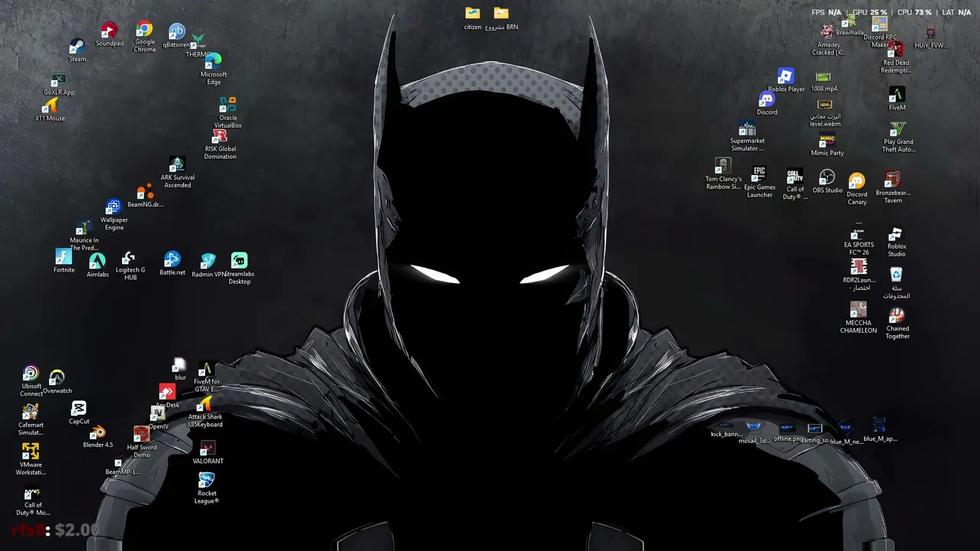Launch Google Chrome from the desktop
This screenshot has width=980, height=551.
click(x=145, y=35)
